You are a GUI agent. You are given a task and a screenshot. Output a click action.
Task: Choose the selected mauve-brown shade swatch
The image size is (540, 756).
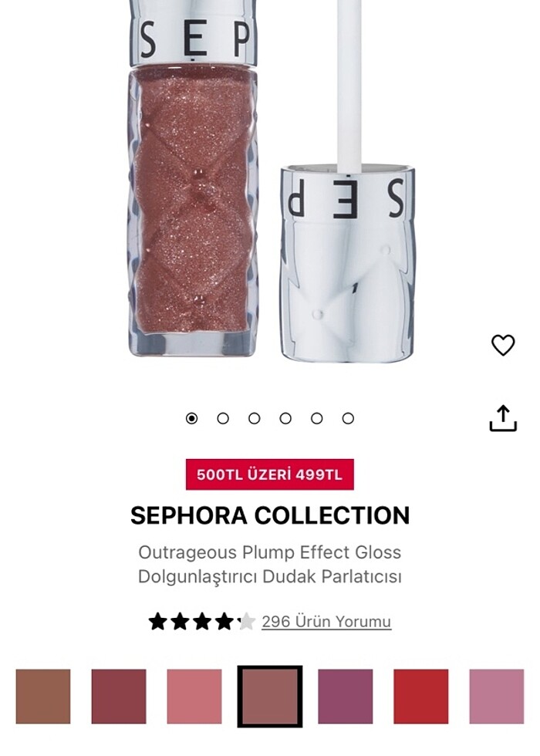pyautogui.click(x=270, y=696)
